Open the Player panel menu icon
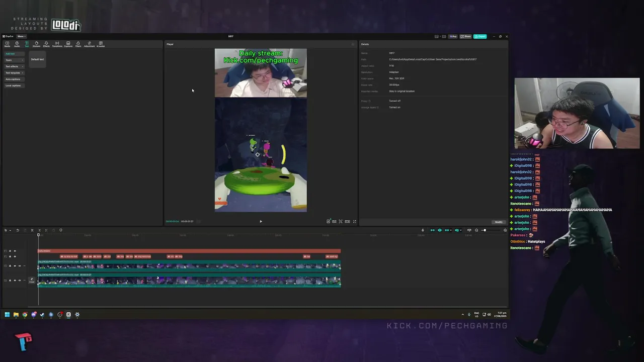 click(x=353, y=44)
